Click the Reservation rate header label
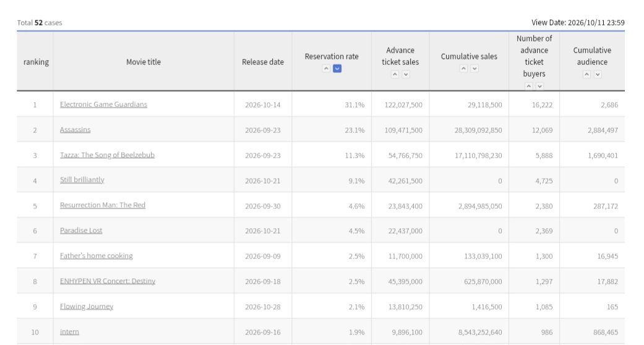 [x=332, y=56]
